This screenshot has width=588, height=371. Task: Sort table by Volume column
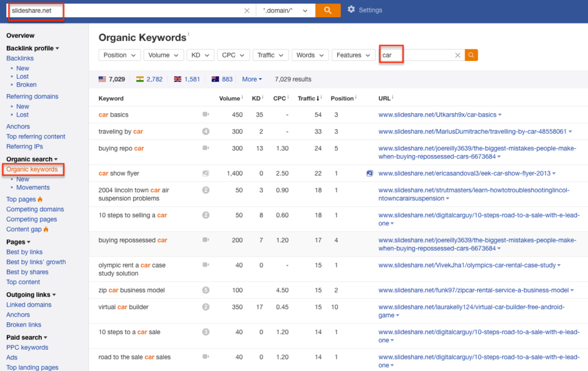(x=230, y=98)
